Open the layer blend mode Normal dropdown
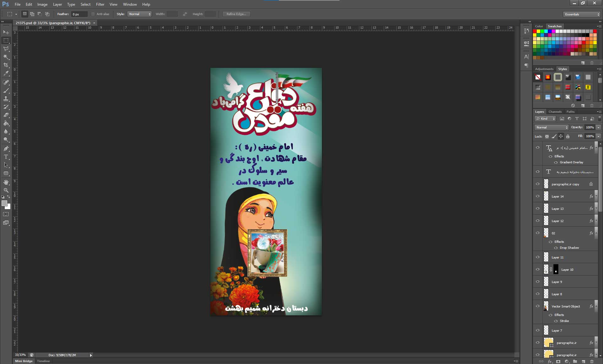603x364 pixels. coord(551,128)
